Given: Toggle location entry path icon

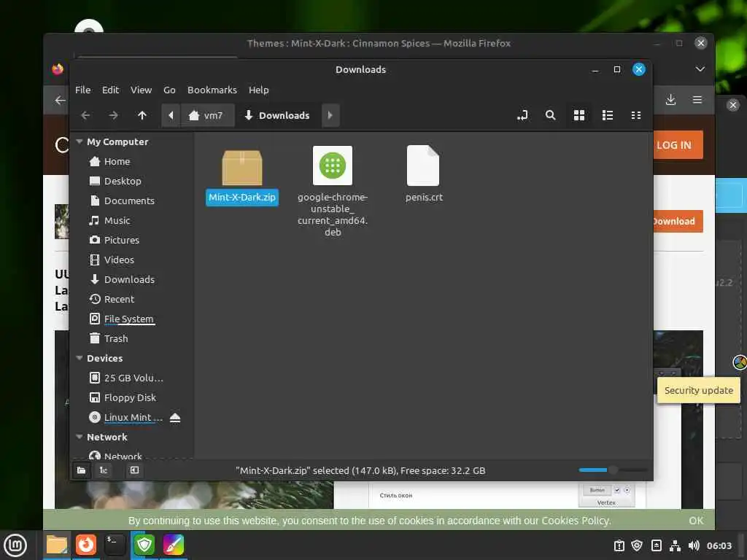Looking at the screenshot, I should pos(522,115).
